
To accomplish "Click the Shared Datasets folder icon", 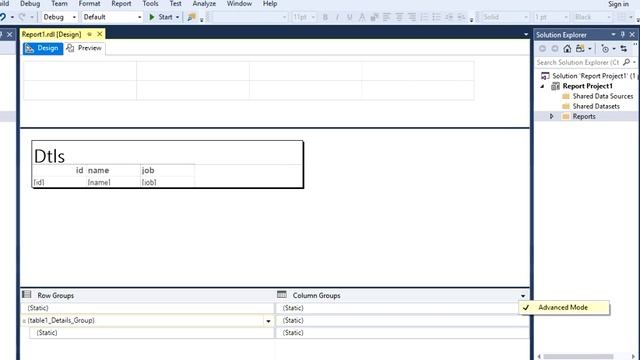I will (x=566, y=106).
